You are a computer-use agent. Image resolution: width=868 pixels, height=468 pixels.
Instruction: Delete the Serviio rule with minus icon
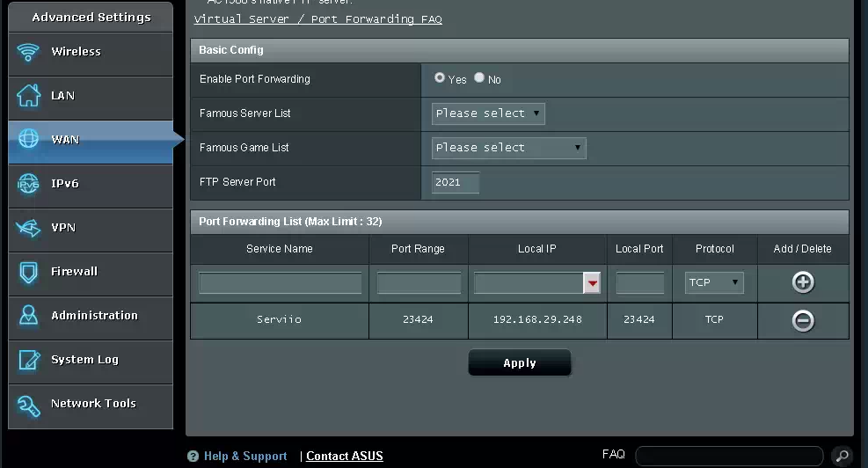tap(803, 320)
